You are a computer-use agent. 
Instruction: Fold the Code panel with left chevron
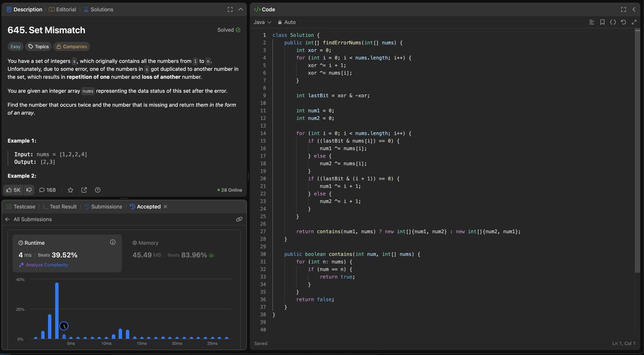(634, 10)
